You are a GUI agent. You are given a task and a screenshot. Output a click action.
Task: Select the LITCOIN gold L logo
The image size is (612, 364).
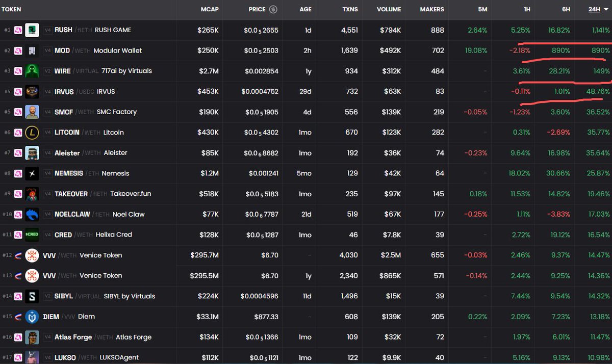click(x=32, y=133)
